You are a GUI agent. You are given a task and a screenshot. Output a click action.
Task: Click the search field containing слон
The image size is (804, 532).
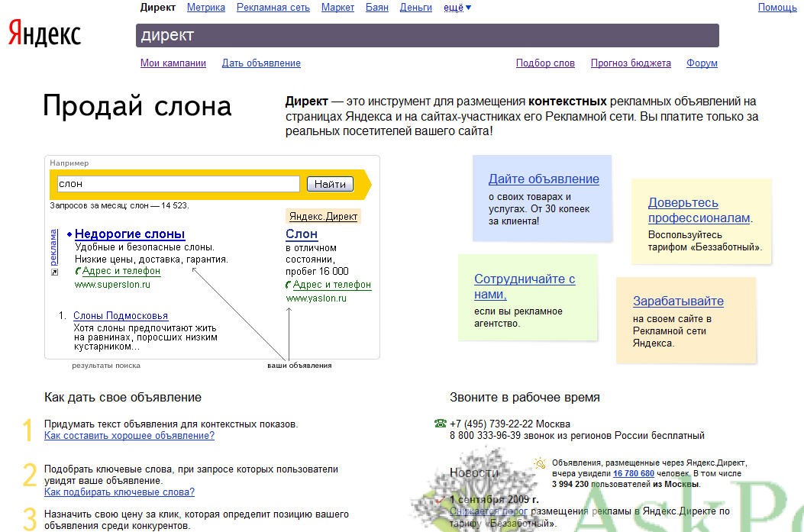pyautogui.click(x=178, y=183)
